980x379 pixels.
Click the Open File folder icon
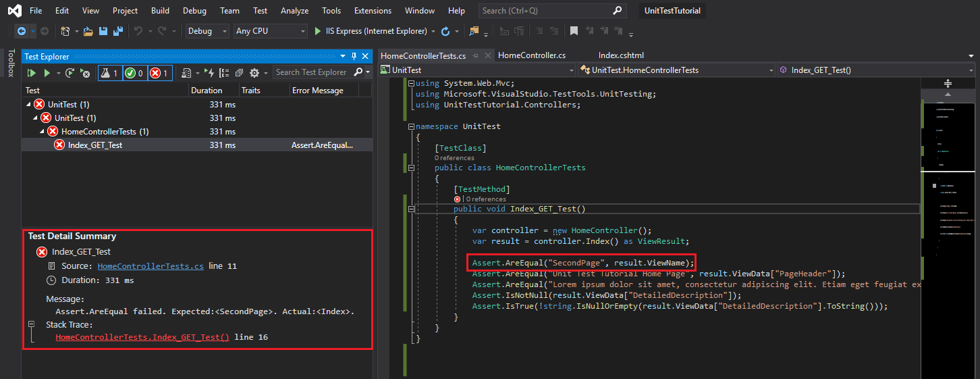coord(88,31)
